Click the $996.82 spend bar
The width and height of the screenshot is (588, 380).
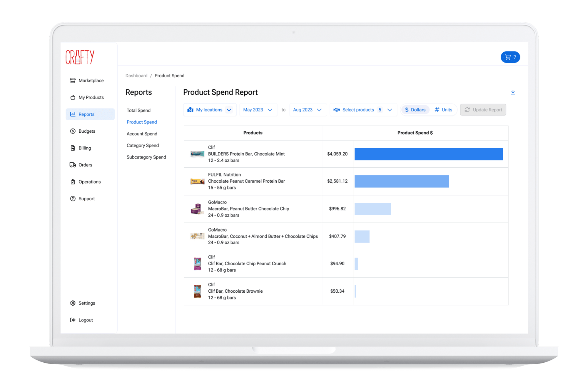373,209
